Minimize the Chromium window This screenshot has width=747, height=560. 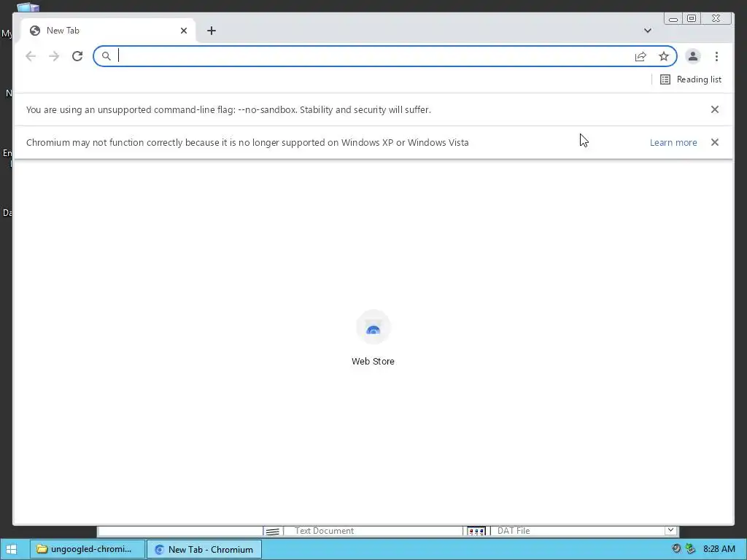click(673, 18)
